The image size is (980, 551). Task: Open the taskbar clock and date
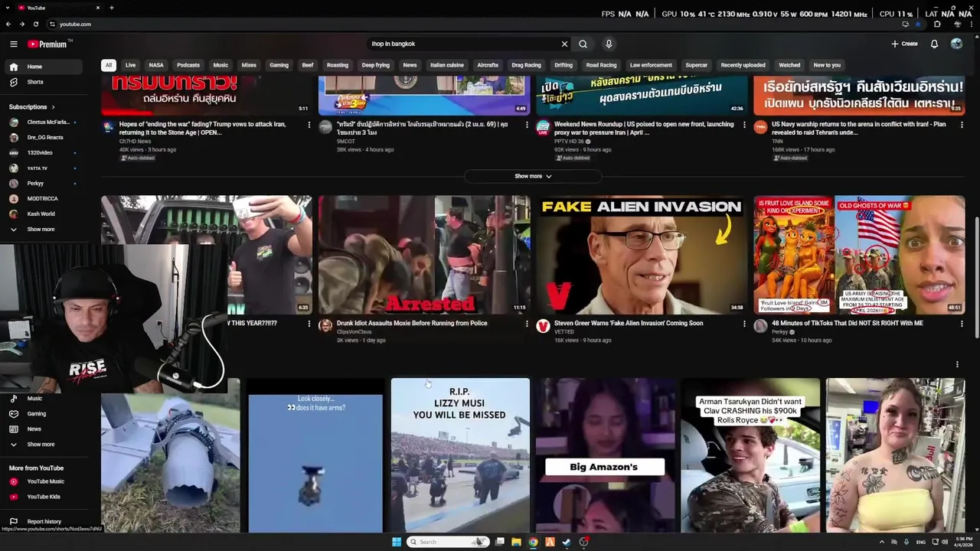pos(962,542)
